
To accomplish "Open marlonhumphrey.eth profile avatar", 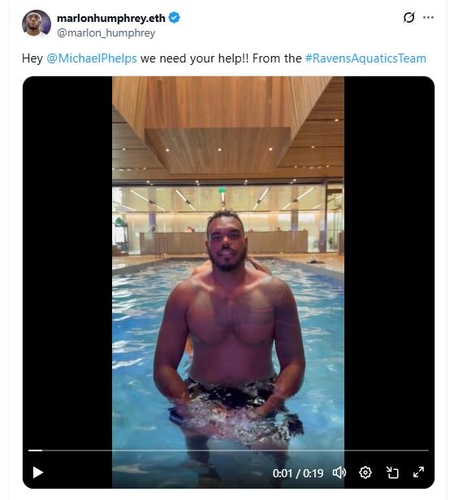I will click(x=36, y=23).
